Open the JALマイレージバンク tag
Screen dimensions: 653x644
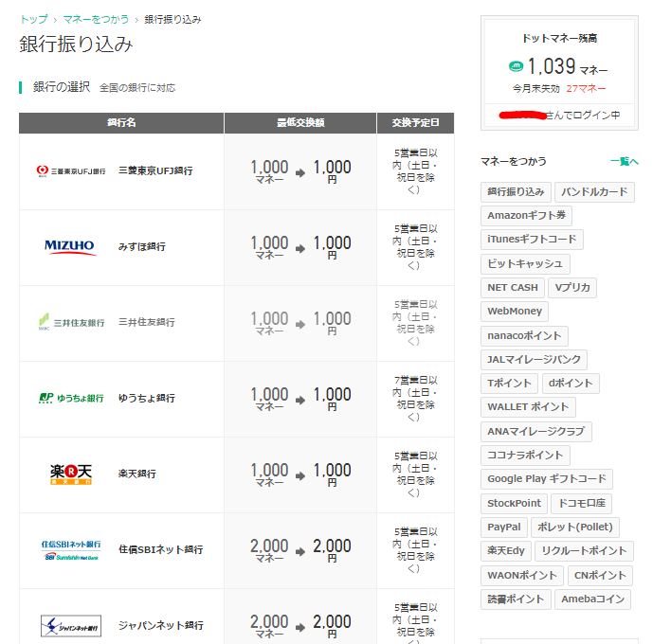(x=534, y=359)
